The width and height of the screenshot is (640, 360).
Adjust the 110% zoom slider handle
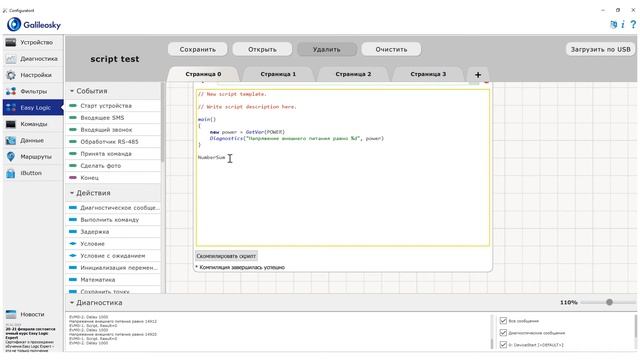609,302
